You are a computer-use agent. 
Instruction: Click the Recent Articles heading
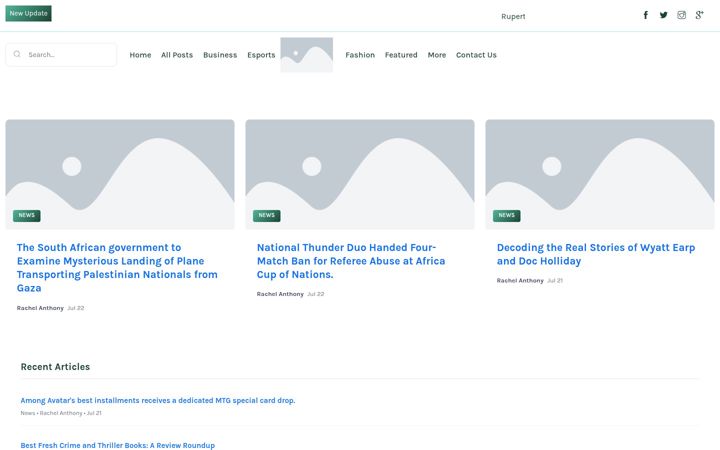(55, 366)
